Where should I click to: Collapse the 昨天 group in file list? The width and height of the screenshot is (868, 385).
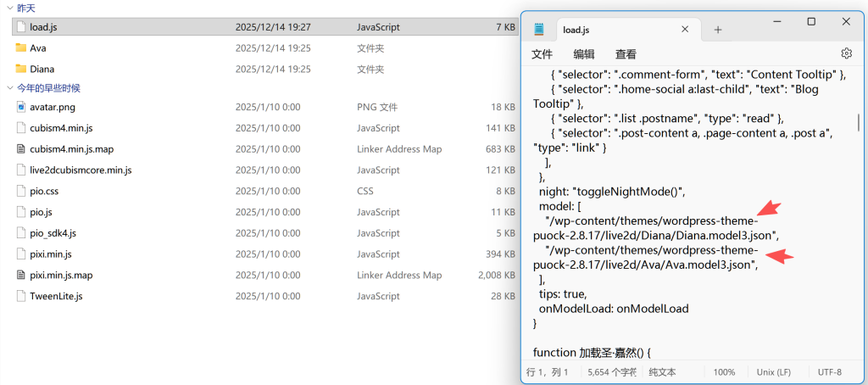9,8
